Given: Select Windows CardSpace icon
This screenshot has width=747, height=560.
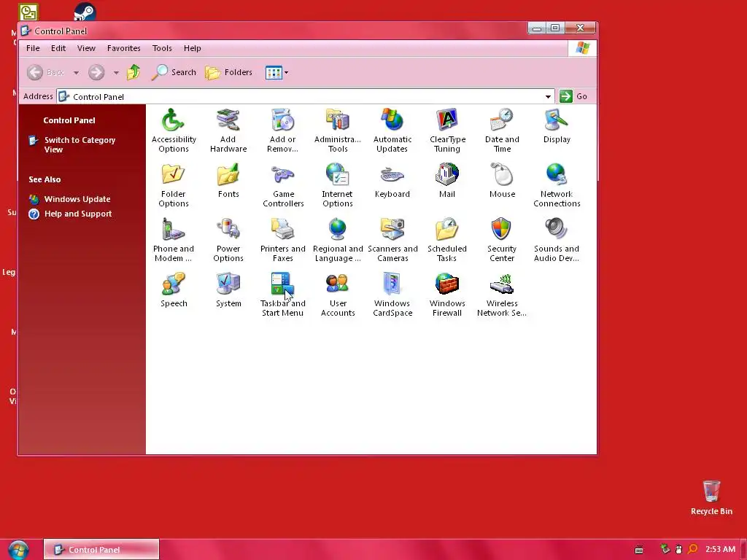Looking at the screenshot, I should pos(392,295).
